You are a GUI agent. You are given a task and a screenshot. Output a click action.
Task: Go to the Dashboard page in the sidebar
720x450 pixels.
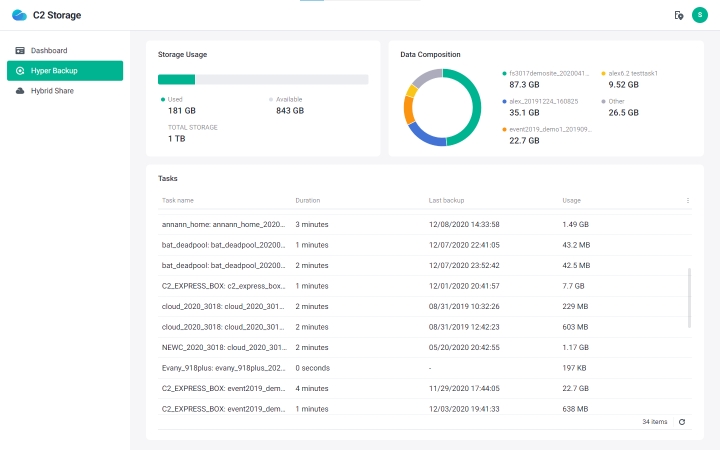pyautogui.click(x=49, y=50)
